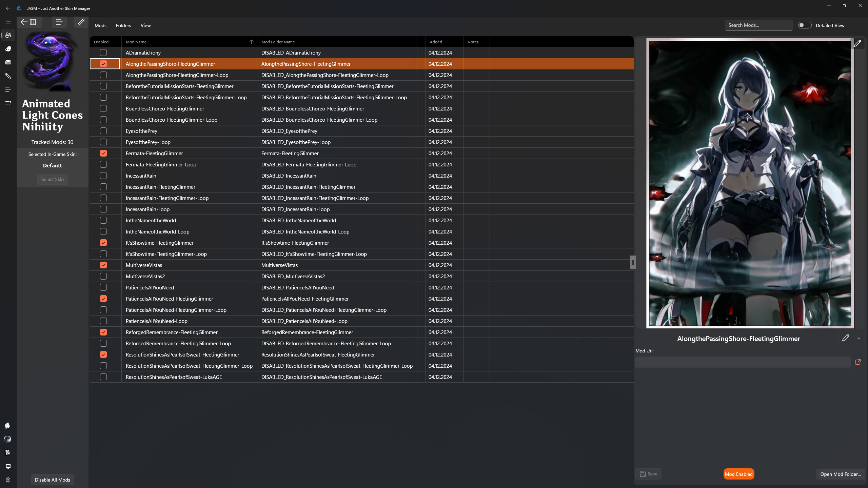Expand the chevron beside mod title
The height and width of the screenshot is (488, 868).
(x=859, y=338)
